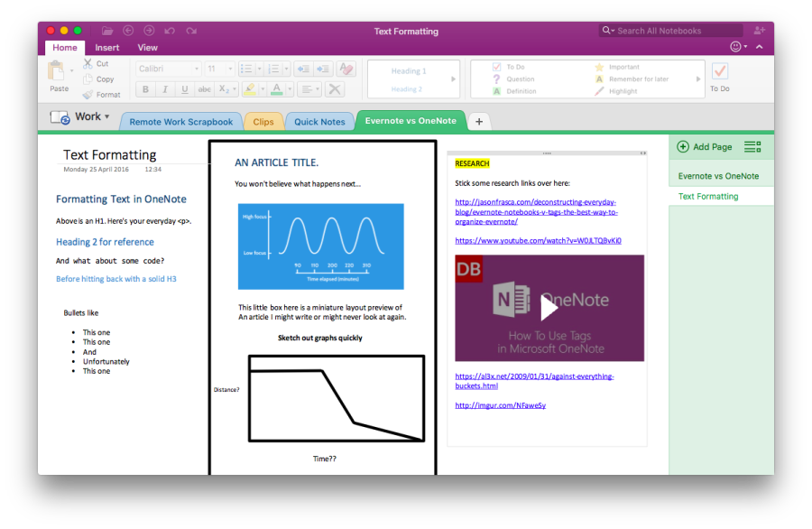
Task: Toggle Bold formatting
Action: pyautogui.click(x=145, y=89)
